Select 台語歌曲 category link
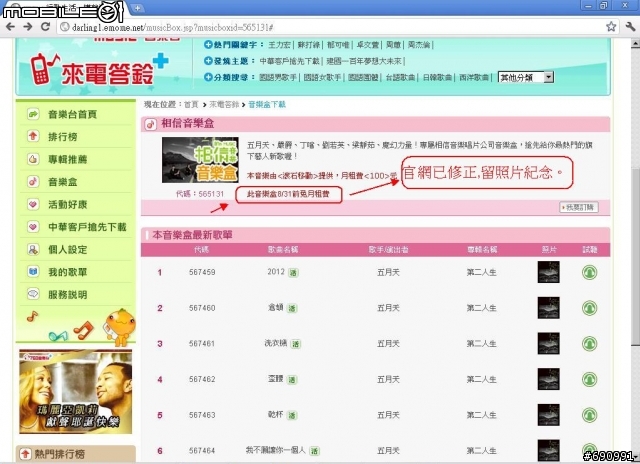The height and width of the screenshot is (464, 640). click(400, 77)
